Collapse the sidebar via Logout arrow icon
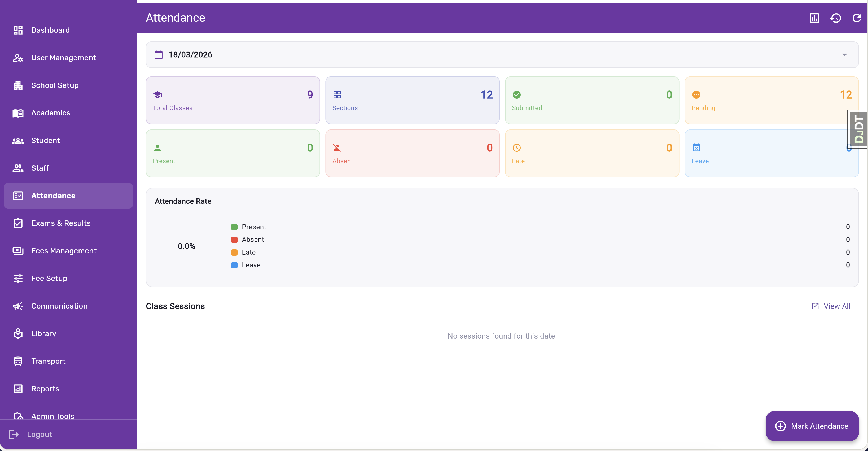Image resolution: width=868 pixels, height=451 pixels. [14, 434]
